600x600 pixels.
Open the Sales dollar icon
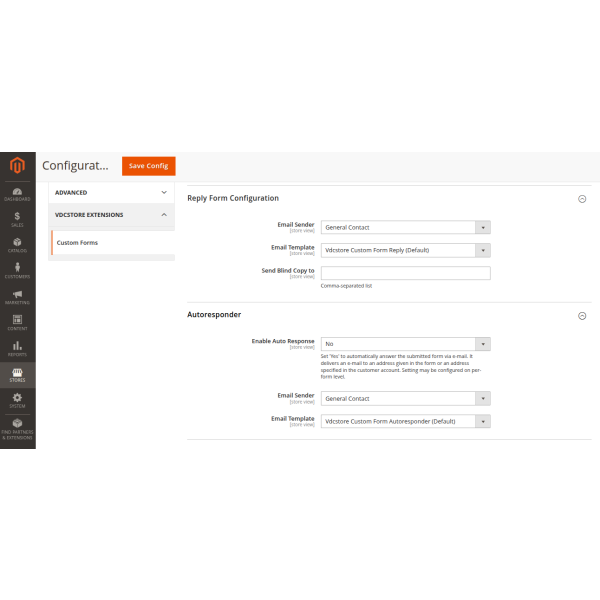(x=17, y=219)
